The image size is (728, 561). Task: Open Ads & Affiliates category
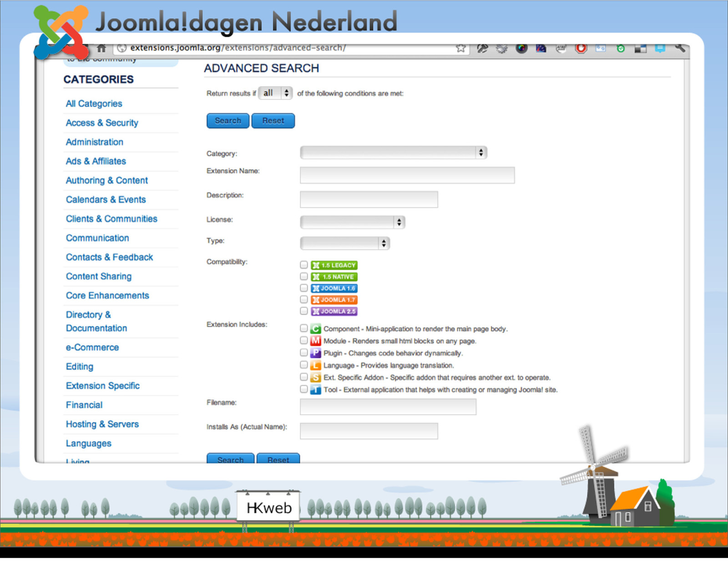tap(96, 161)
